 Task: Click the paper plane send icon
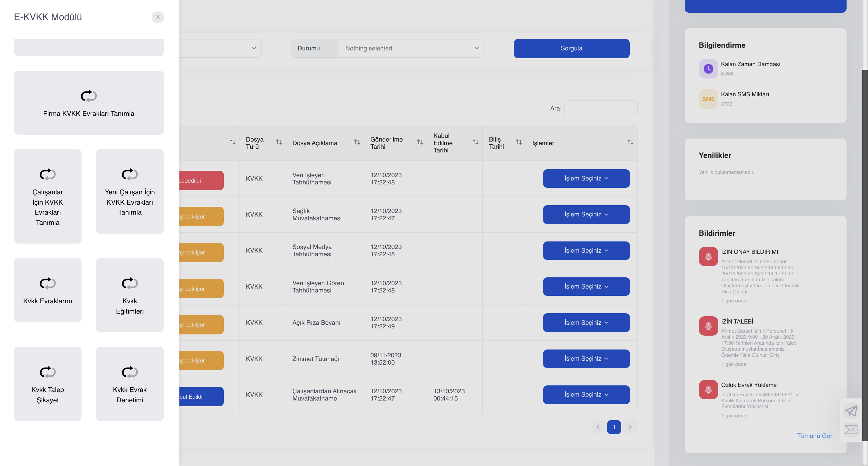pos(851,411)
